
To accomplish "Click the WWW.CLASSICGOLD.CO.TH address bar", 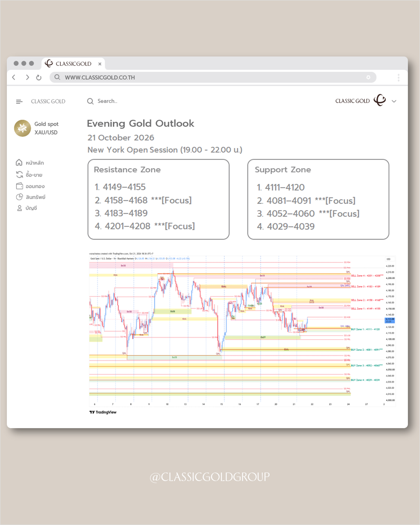I will point(213,77).
